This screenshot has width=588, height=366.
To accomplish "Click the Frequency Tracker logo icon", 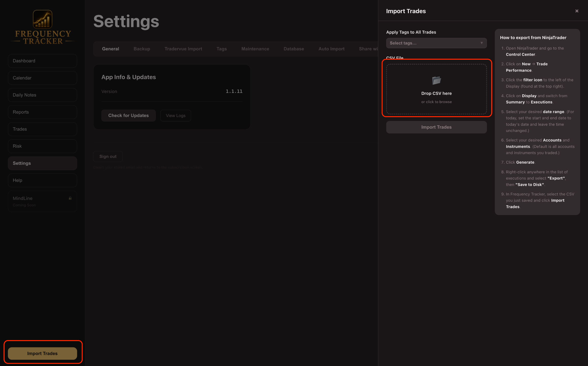I will point(42,19).
